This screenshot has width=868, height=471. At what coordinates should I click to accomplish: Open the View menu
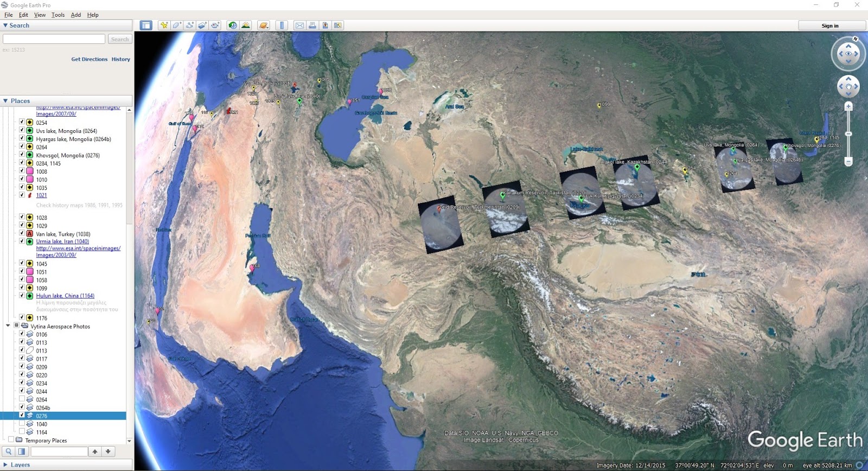pos(40,15)
